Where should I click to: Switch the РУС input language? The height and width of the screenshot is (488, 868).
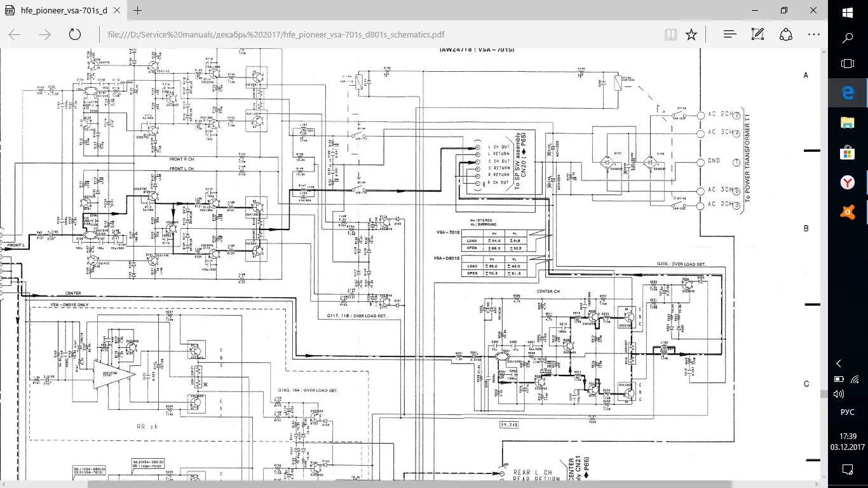848,412
